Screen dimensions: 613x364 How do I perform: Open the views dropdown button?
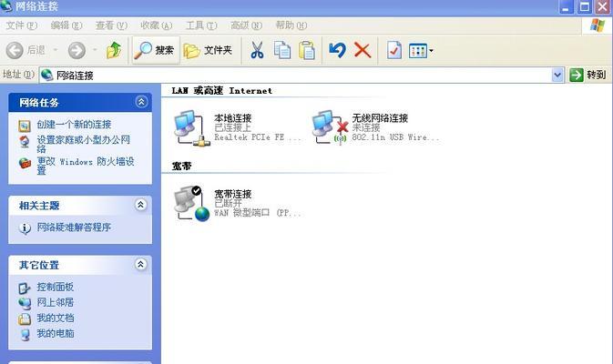pos(421,50)
